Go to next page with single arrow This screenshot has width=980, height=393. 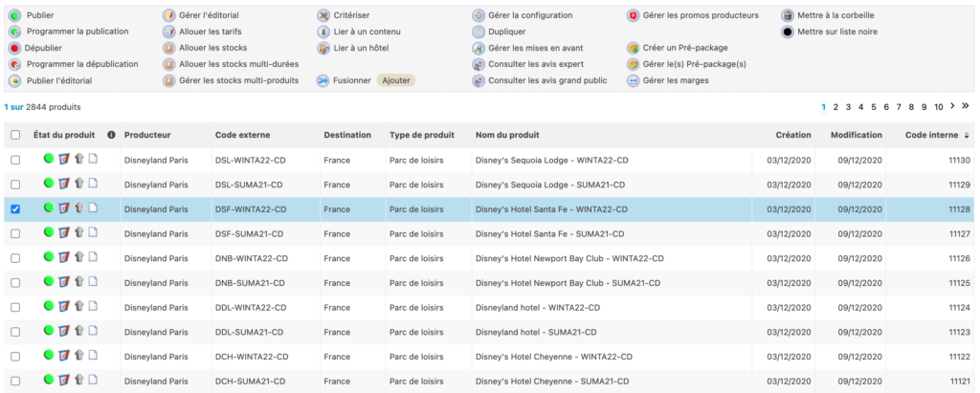(x=951, y=106)
